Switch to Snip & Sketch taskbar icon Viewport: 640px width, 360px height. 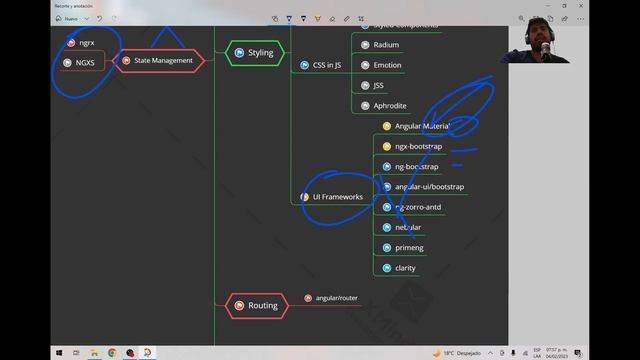tap(147, 353)
